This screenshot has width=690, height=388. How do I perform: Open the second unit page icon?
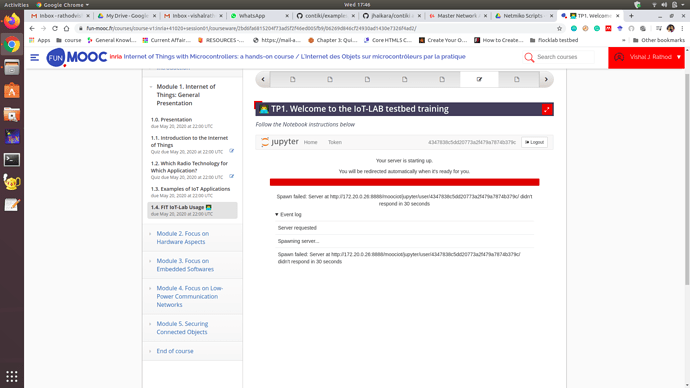(x=330, y=80)
